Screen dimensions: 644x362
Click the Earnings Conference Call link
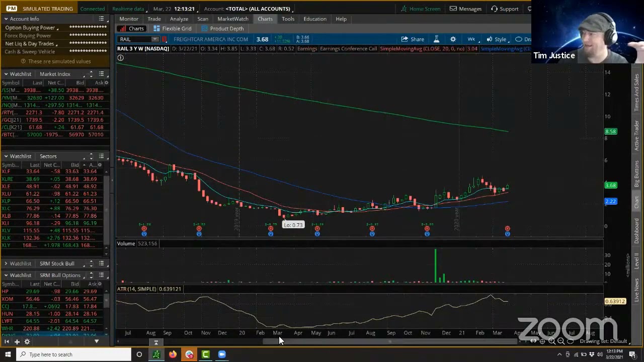coord(348,49)
